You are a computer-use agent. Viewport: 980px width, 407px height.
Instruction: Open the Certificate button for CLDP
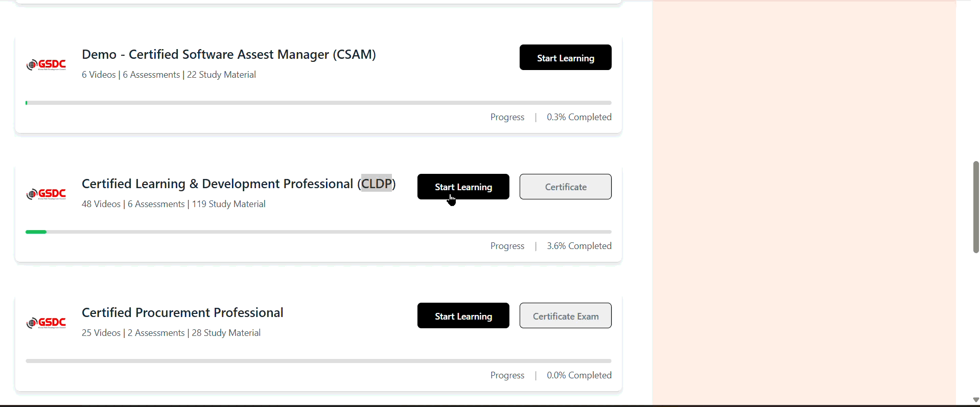pyautogui.click(x=565, y=187)
